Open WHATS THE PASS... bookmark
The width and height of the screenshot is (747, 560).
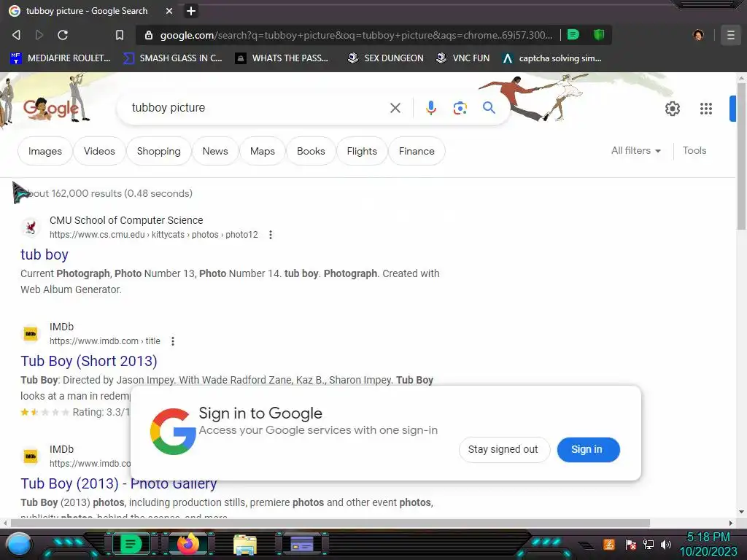coord(282,58)
